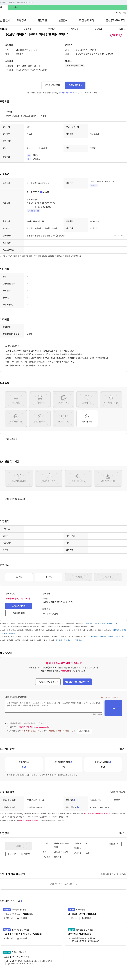Viewport: 127px width, 980px height.
Task: Open 출산휴가·육아휴직 menu
Action: (116, 20)
